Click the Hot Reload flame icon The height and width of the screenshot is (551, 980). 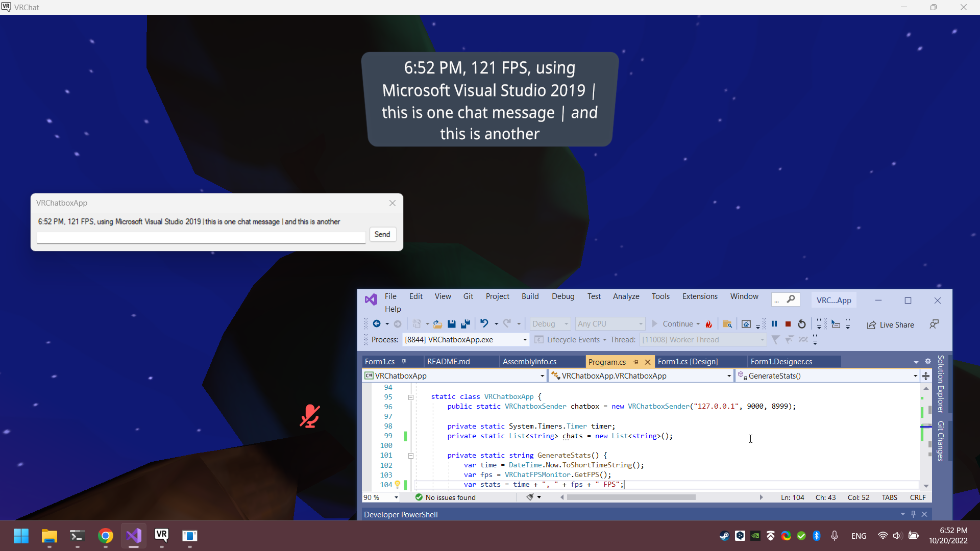point(708,324)
